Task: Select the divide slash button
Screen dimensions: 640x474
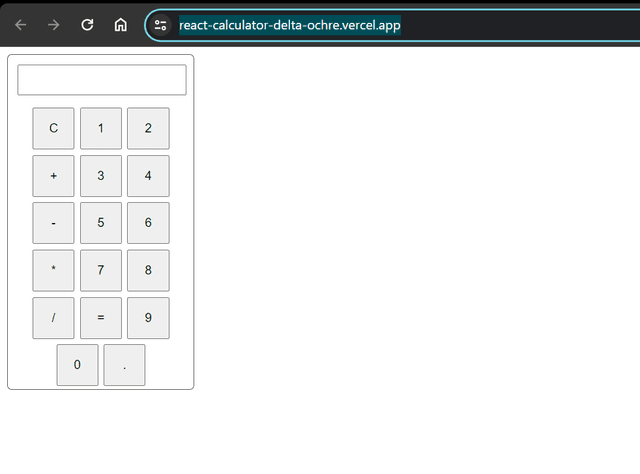Action: point(53,318)
